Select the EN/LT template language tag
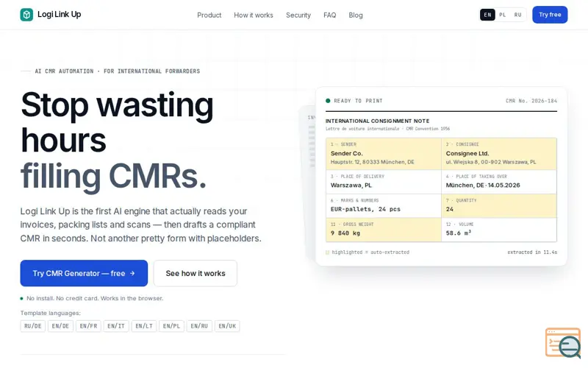The height and width of the screenshot is (368, 588). (144, 326)
